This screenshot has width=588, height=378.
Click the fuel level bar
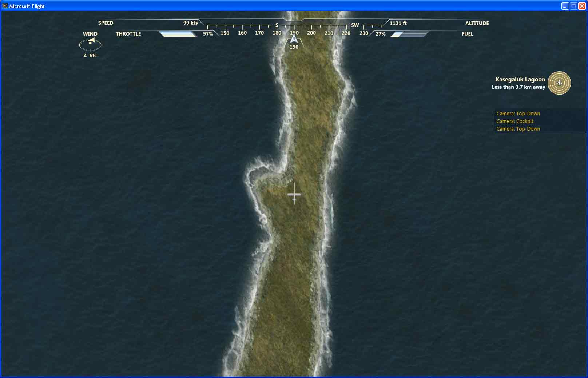point(409,34)
